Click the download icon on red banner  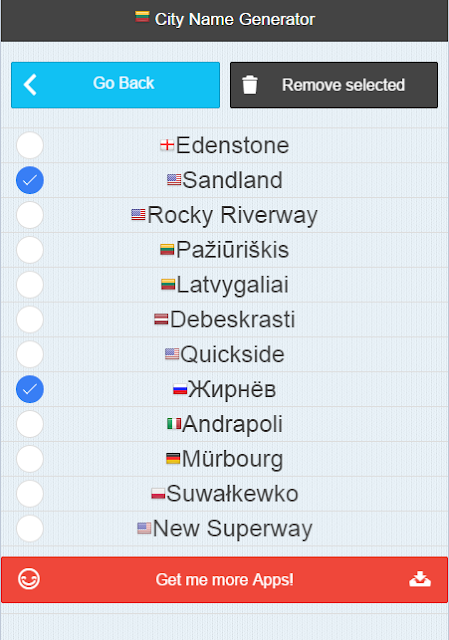[x=420, y=579]
